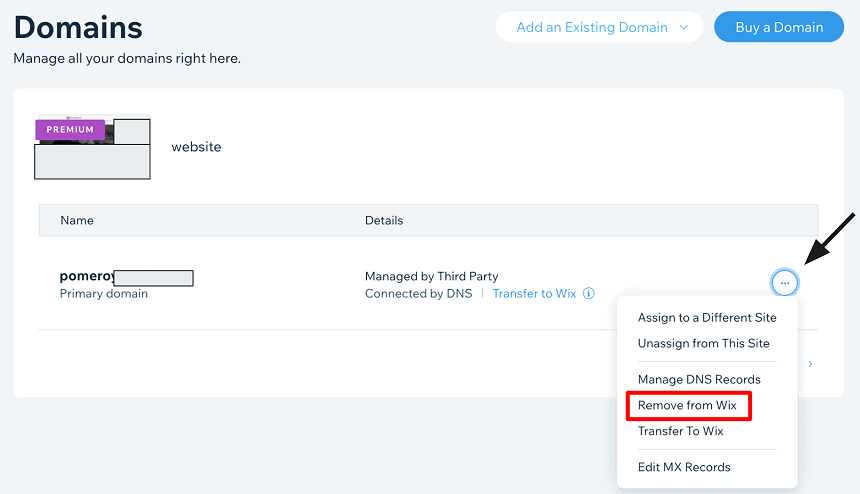This screenshot has width=860, height=494.
Task: Expand the Add an Existing Domain dropdown
Action: point(599,27)
